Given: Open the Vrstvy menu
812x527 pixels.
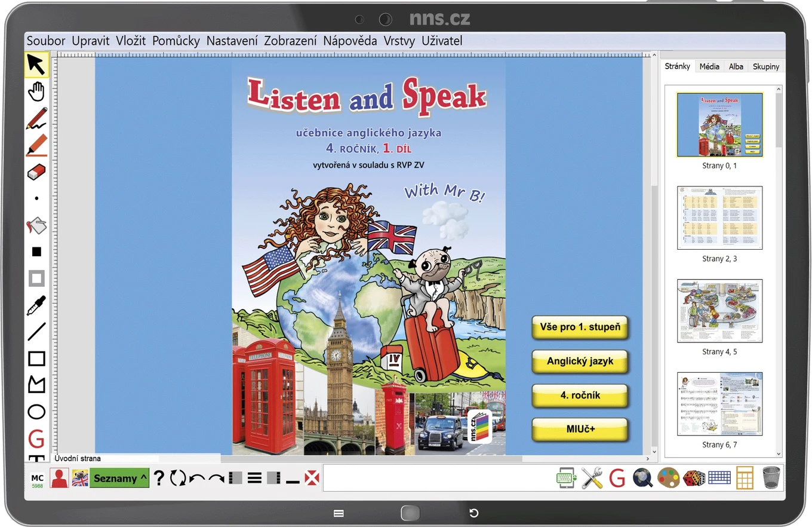Looking at the screenshot, I should (399, 41).
